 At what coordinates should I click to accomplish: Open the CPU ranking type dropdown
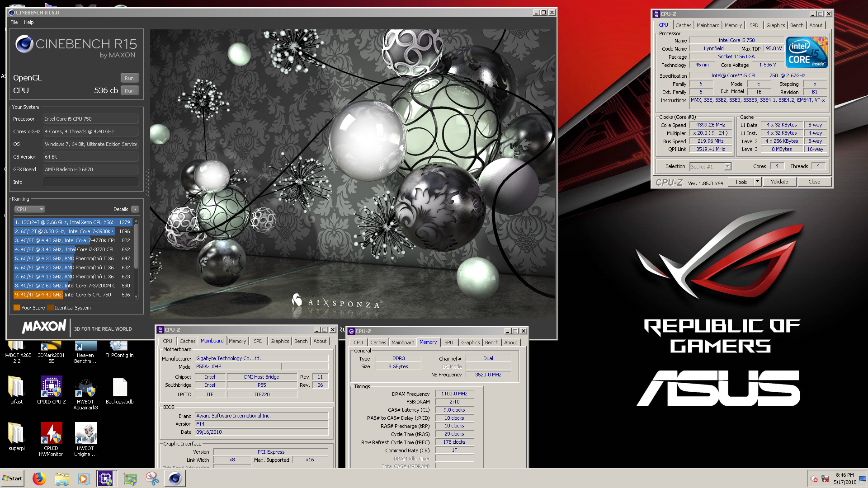tap(30, 209)
